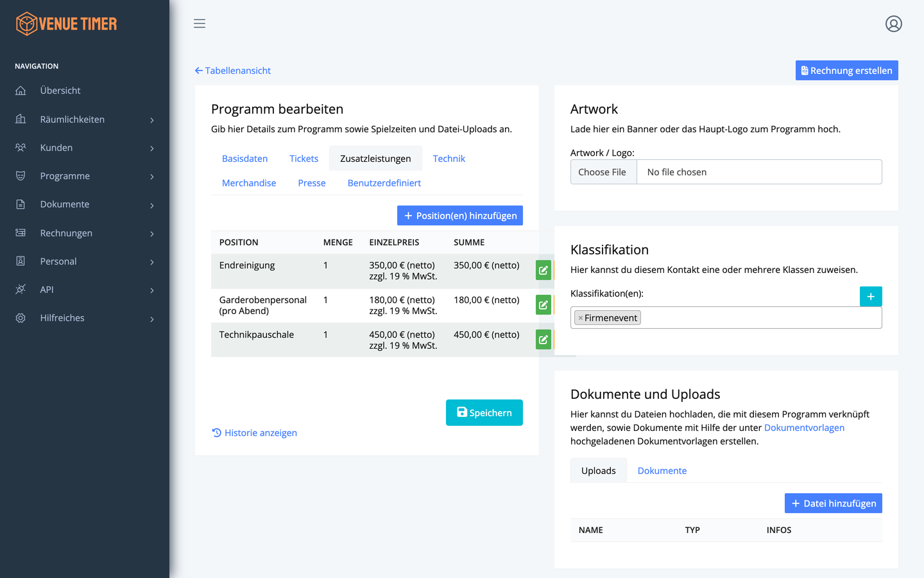Expand the Kunden menu chevron
This screenshot has height=578, width=924.
(152, 148)
